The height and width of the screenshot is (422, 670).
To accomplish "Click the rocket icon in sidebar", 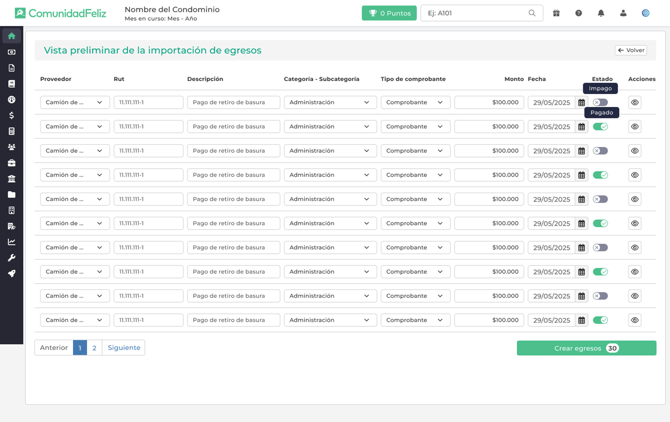I will 12,273.
